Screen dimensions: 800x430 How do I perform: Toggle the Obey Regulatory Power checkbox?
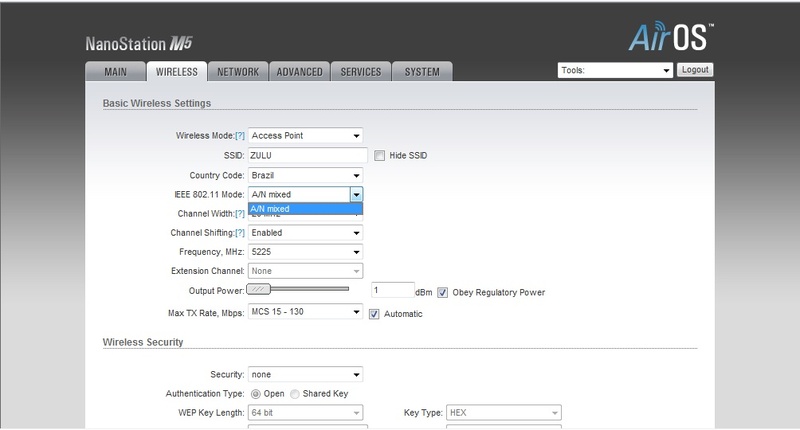coord(442,293)
